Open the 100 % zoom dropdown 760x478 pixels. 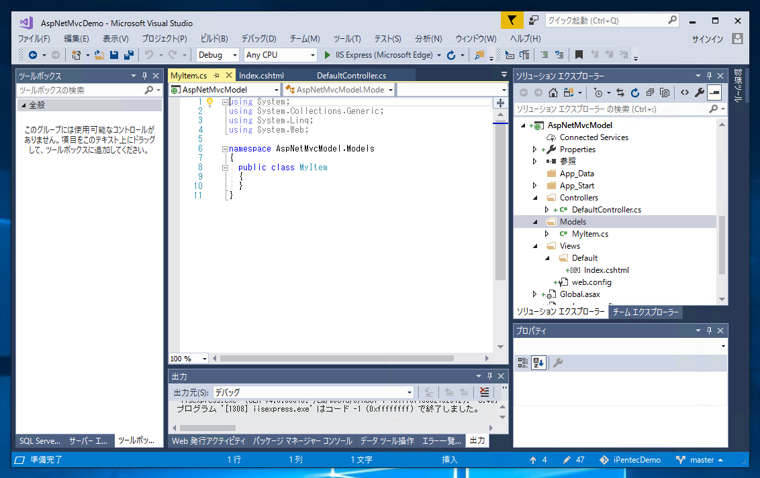click(205, 359)
